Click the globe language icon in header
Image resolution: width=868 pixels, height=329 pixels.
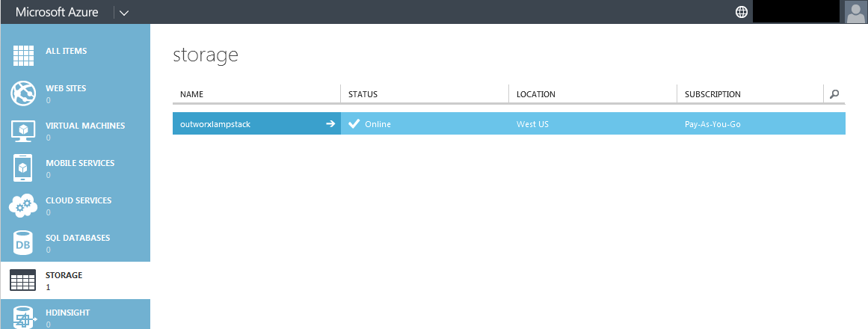(x=742, y=12)
